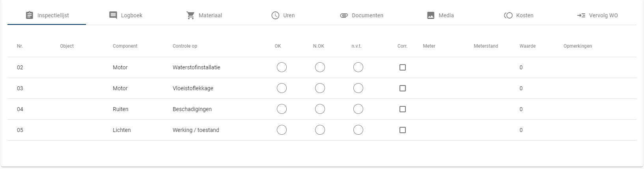Click the Media image icon
644x169 pixels.
coord(431,15)
